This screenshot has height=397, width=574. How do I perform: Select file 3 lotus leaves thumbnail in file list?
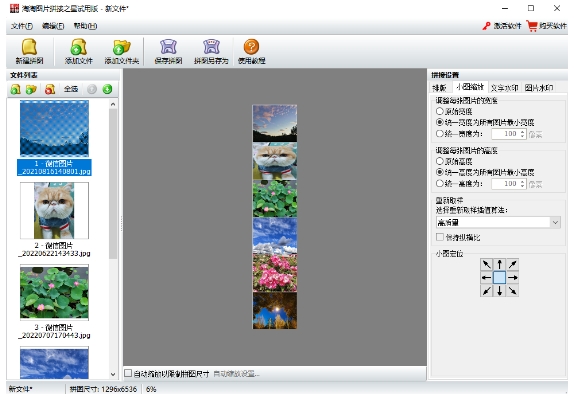(x=54, y=292)
